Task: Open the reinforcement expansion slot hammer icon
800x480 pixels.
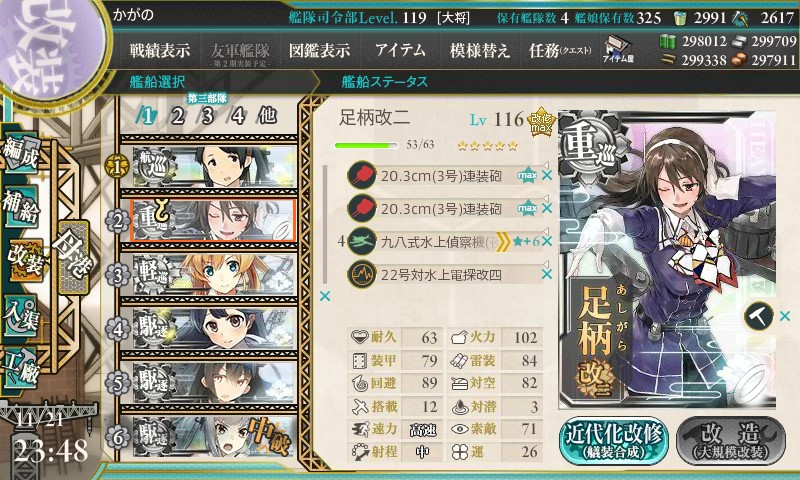Action: pyautogui.click(x=759, y=316)
